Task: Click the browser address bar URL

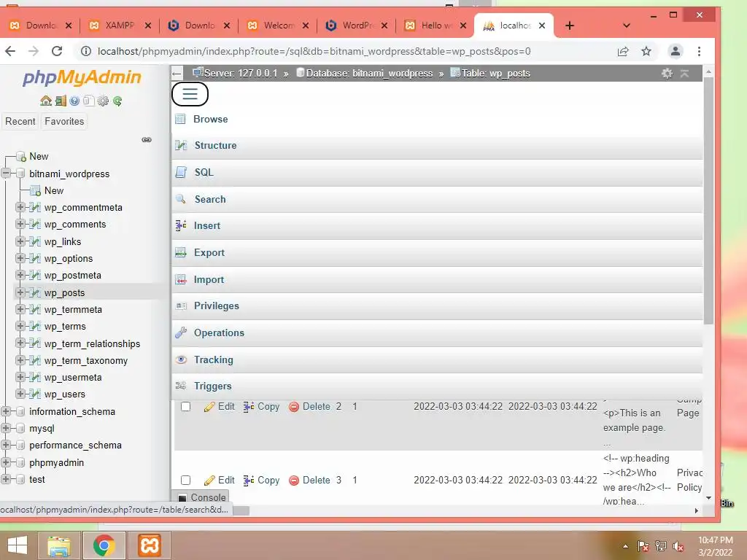Action: click(314, 52)
